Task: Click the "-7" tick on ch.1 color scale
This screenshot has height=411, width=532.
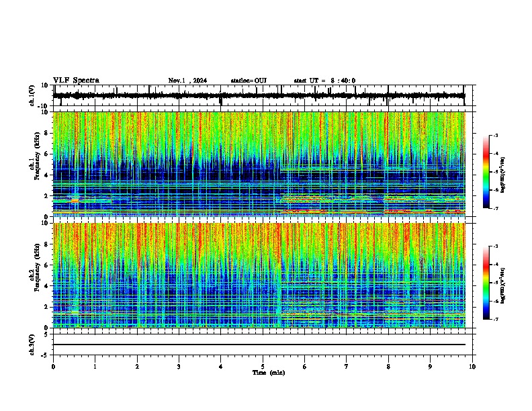Action: click(x=495, y=208)
